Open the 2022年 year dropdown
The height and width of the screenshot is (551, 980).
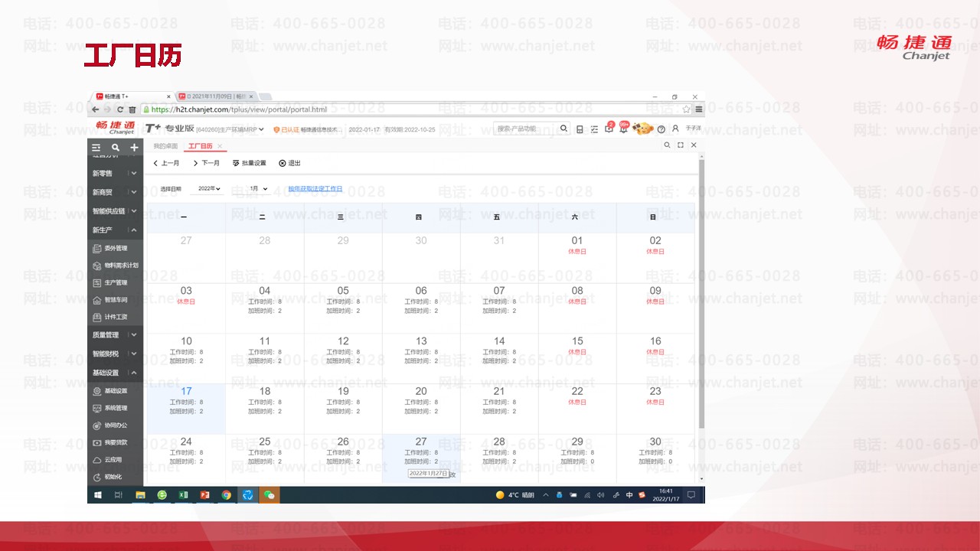tap(209, 188)
